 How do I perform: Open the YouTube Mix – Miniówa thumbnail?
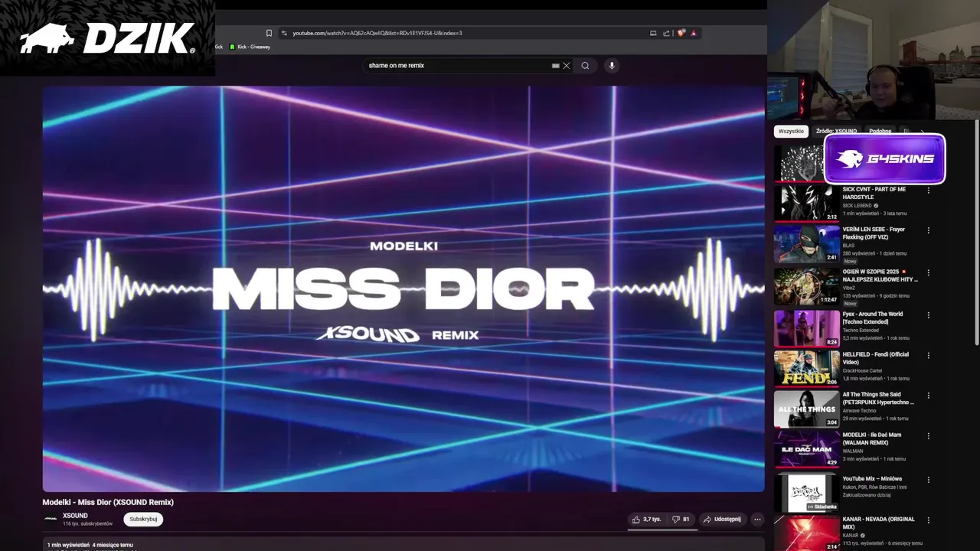point(806,493)
